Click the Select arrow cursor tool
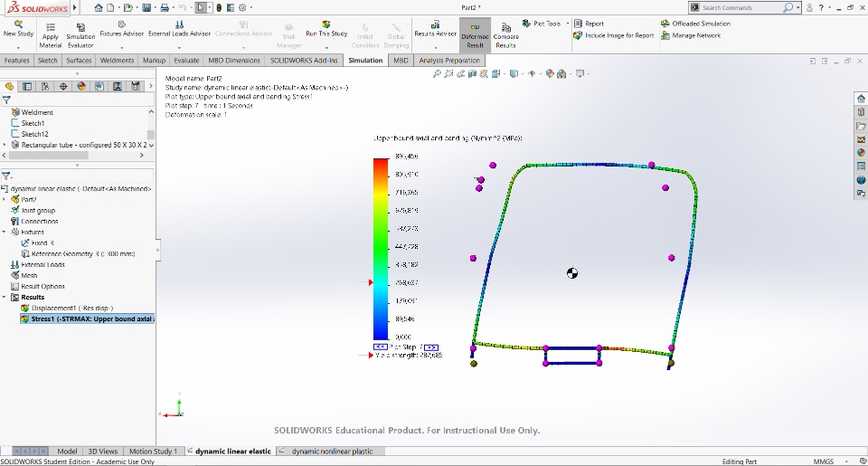 (x=201, y=8)
